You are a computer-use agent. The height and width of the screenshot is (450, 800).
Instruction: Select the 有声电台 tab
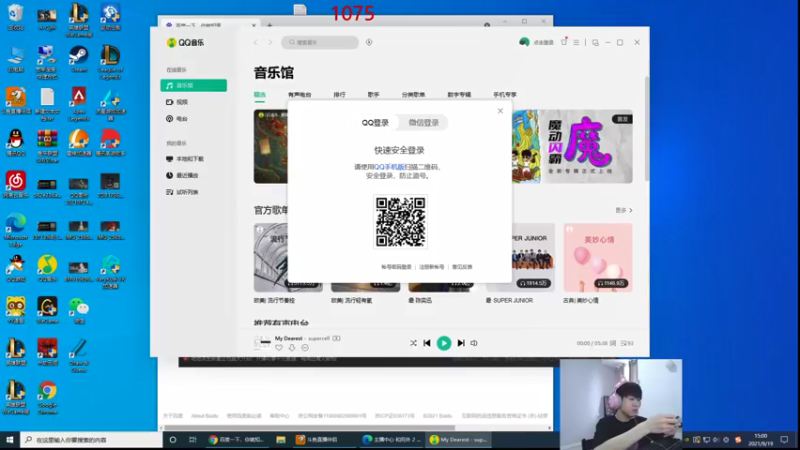(x=299, y=95)
